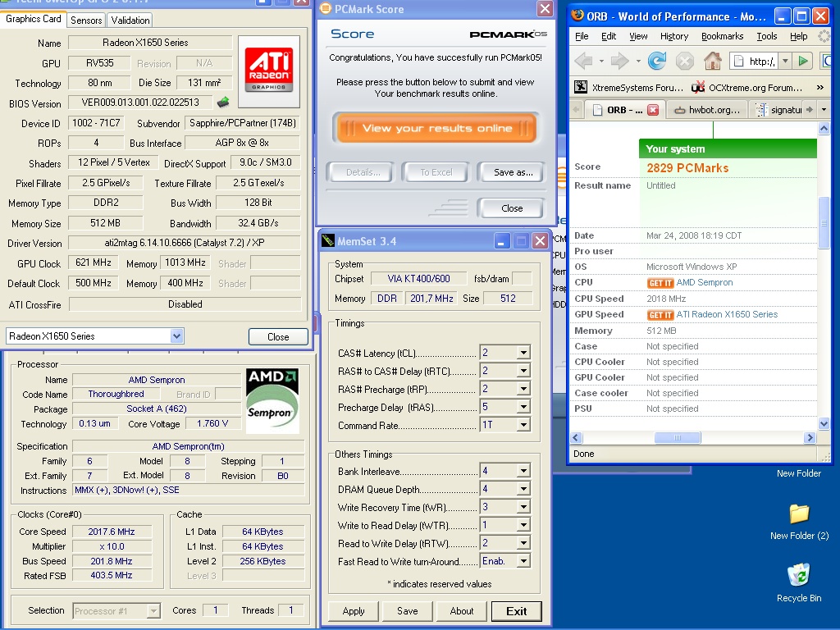Open Command Rate dropdown
The image size is (840, 630).
click(x=523, y=425)
